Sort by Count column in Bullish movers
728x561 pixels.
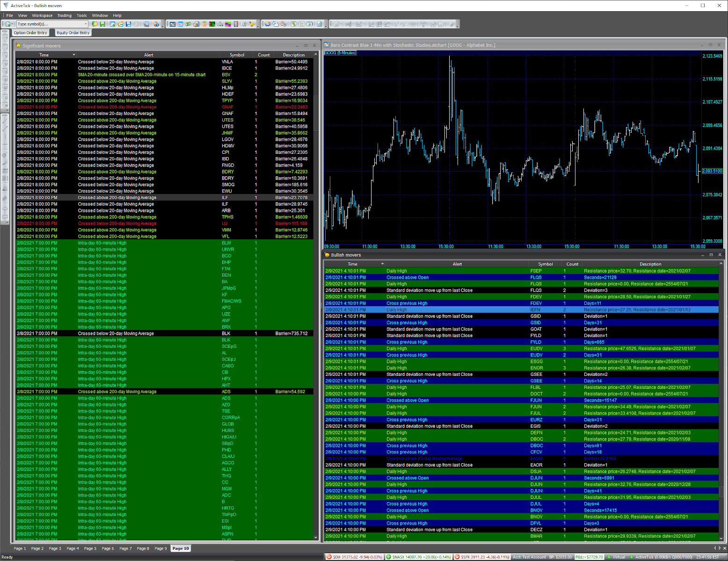tap(572, 264)
